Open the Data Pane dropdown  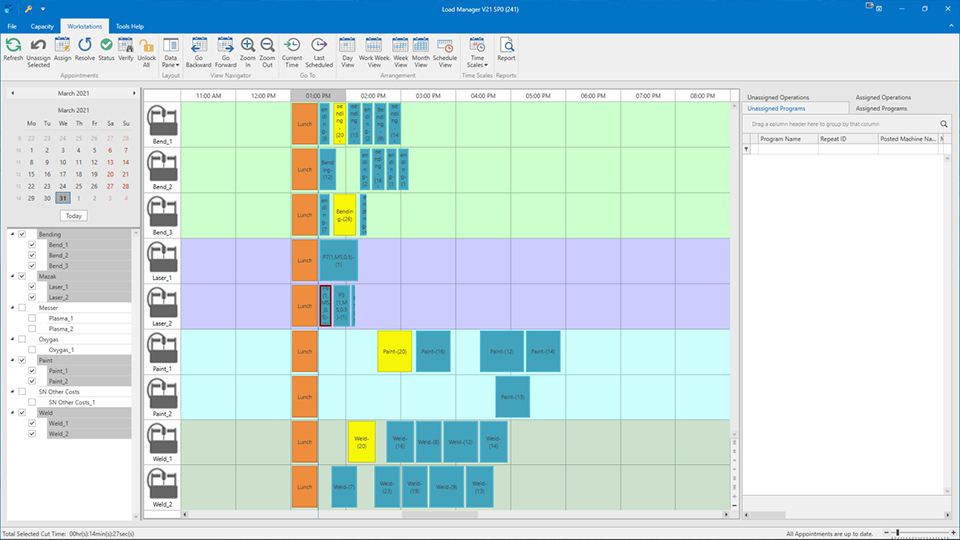pos(170,52)
